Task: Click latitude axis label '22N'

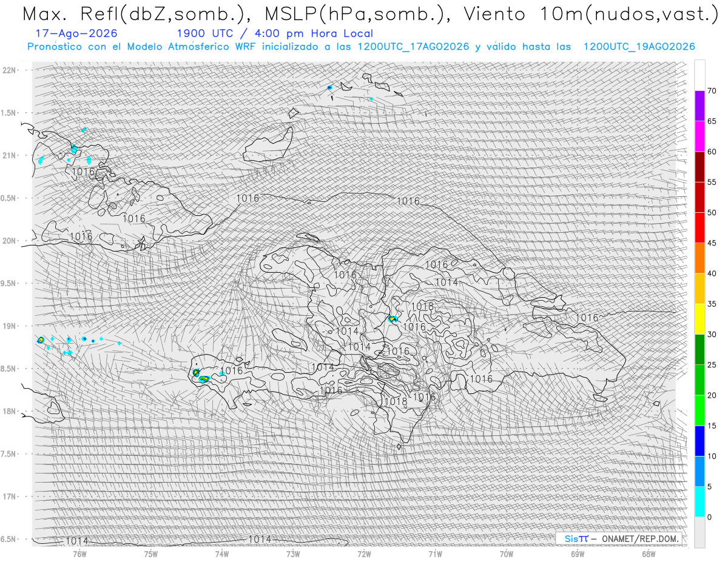Action: point(10,70)
